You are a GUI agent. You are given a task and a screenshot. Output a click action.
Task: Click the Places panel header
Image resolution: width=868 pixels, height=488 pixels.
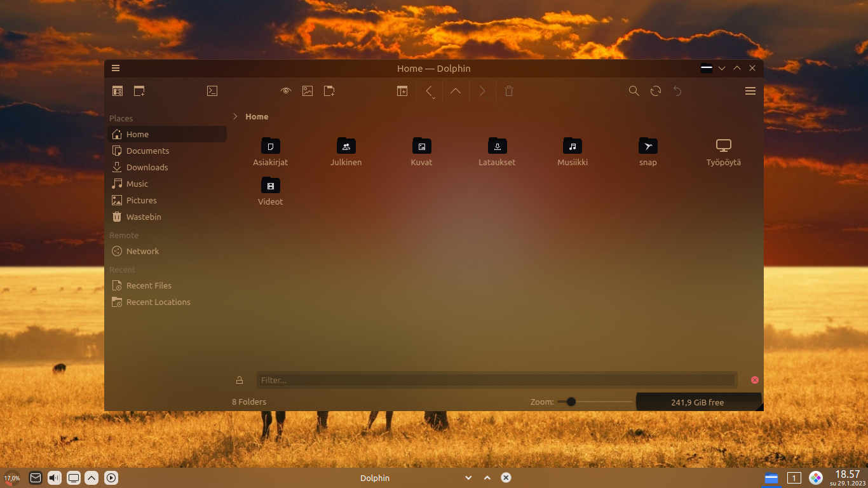pyautogui.click(x=121, y=118)
